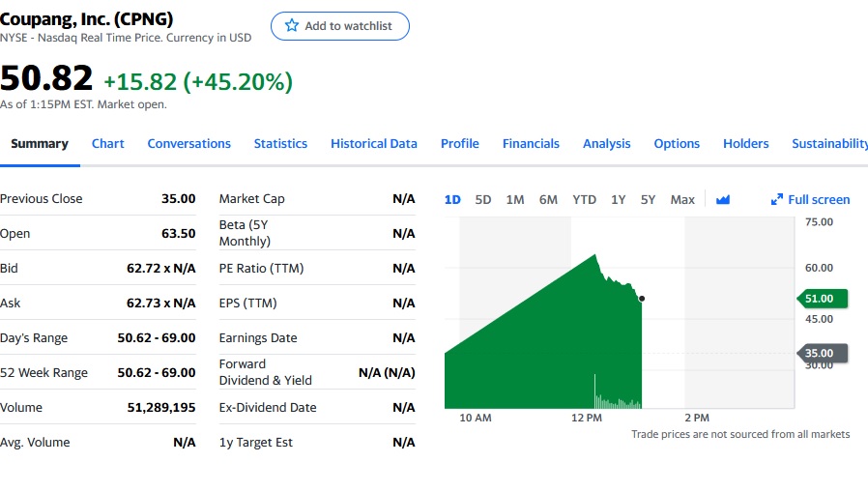Select the 5D chart range
The image size is (868, 492).
[482, 200]
